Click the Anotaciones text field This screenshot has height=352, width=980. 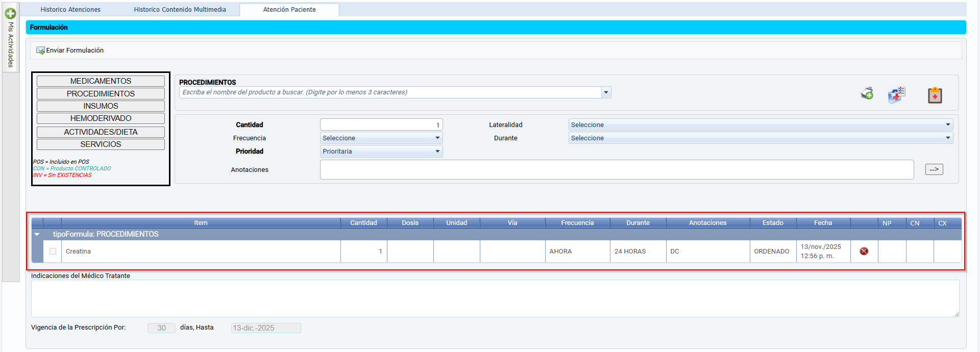coord(617,170)
